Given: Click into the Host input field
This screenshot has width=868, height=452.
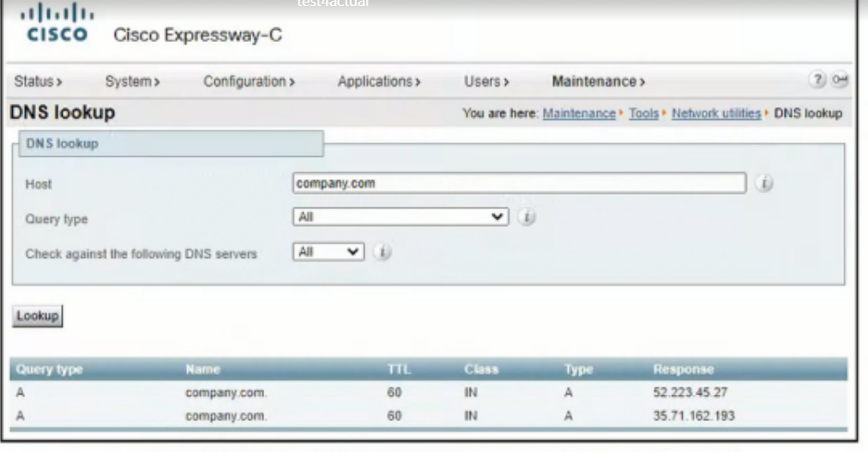Looking at the screenshot, I should (519, 183).
